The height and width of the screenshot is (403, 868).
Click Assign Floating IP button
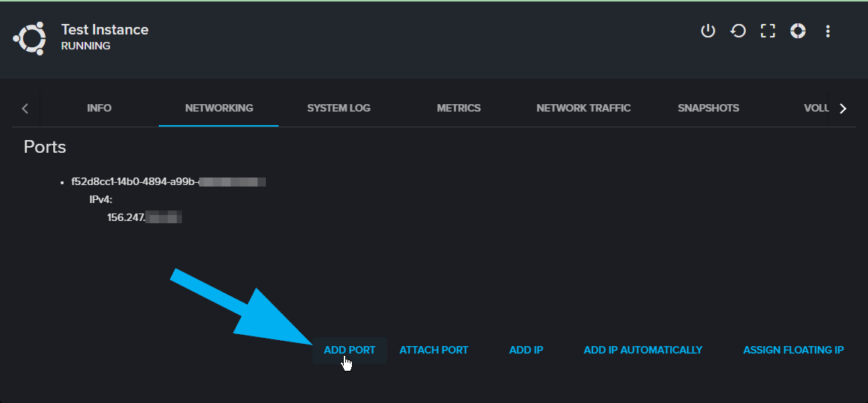793,351
